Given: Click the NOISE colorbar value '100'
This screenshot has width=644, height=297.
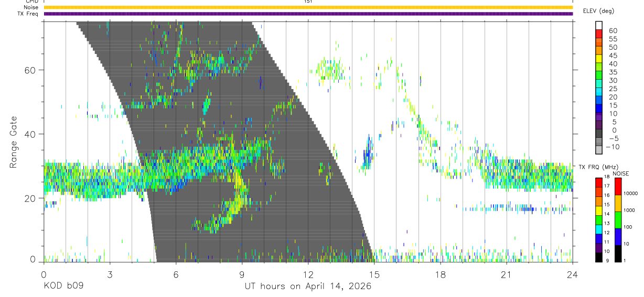Looking at the screenshot, I should (629, 227).
